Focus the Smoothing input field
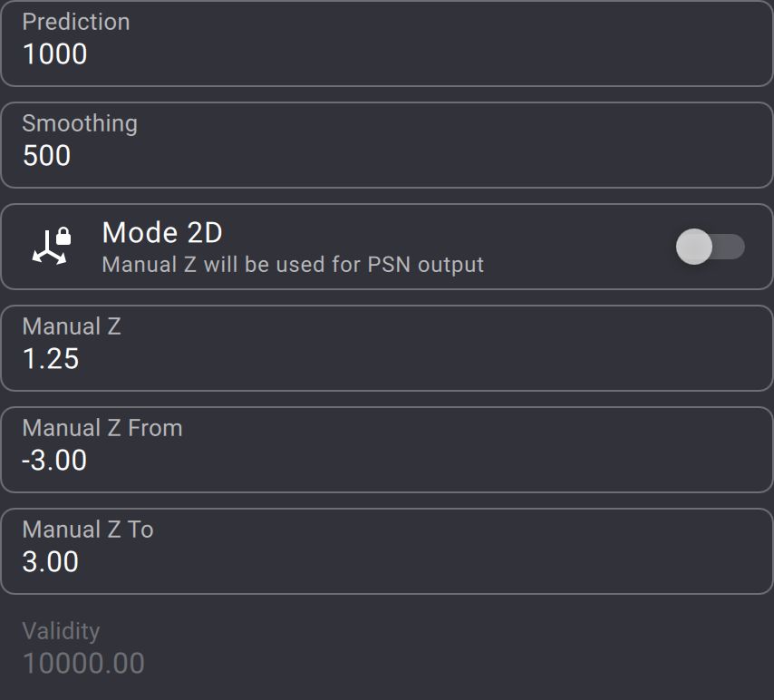This screenshot has height=700, width=774. pos(386,145)
